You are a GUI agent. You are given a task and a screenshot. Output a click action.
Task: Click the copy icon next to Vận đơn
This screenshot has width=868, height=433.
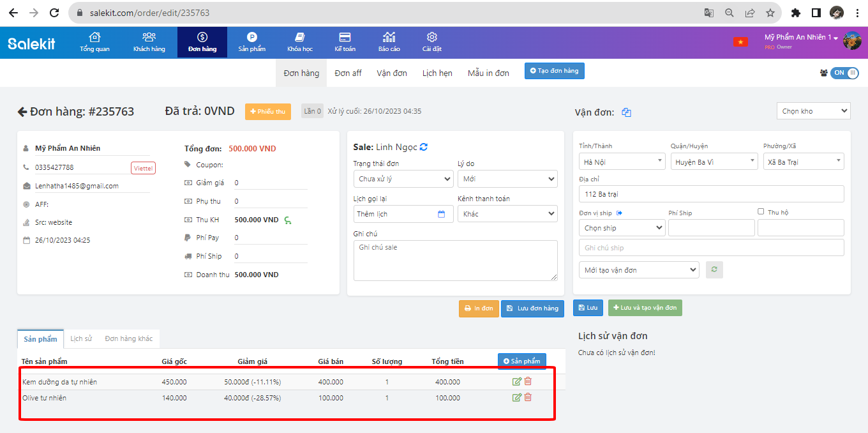(x=626, y=112)
